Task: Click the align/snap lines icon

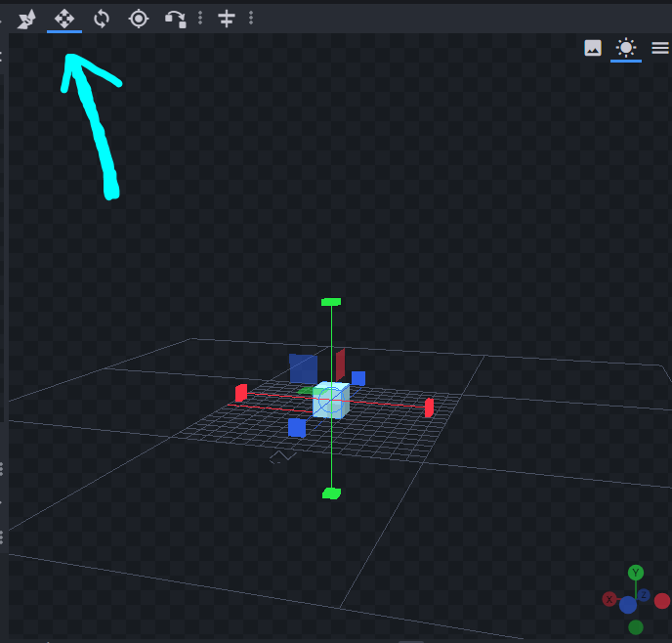Action: [x=227, y=19]
